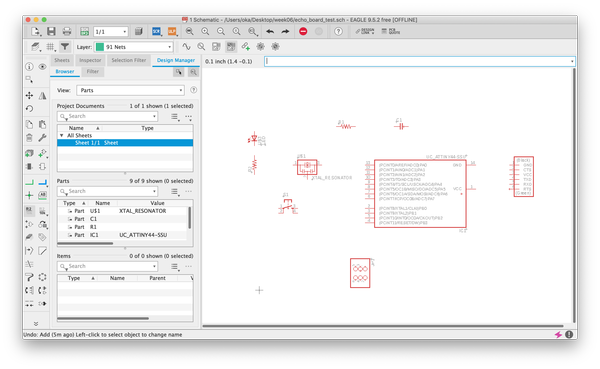Collapse the All Sheets tree node
The image size is (600, 369).
click(x=62, y=136)
